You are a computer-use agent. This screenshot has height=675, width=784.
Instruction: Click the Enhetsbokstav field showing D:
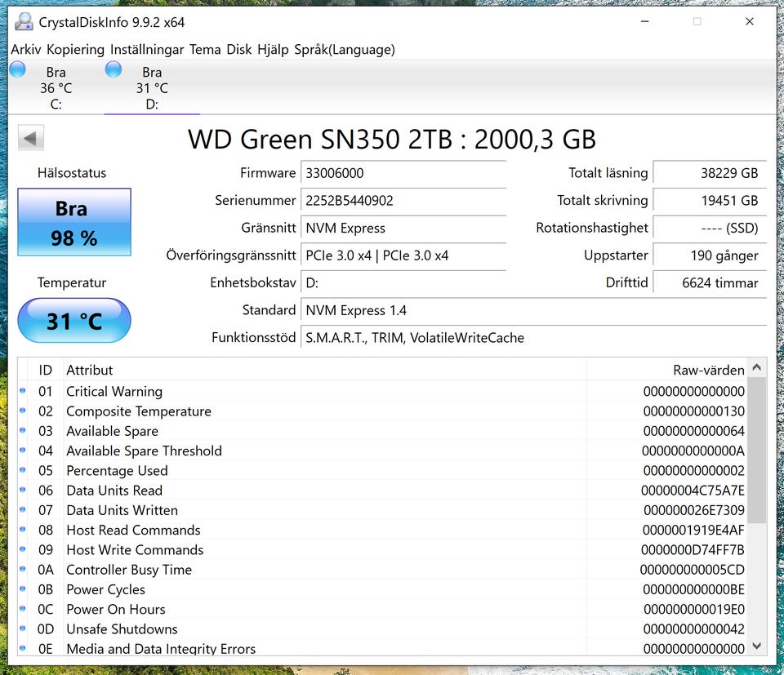tap(403, 283)
